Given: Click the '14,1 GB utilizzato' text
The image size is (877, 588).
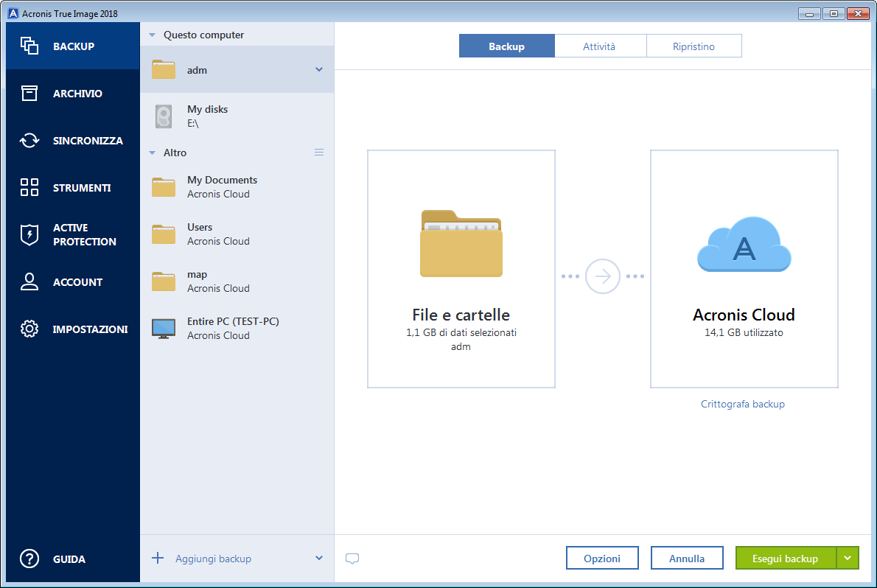Looking at the screenshot, I should [744, 332].
